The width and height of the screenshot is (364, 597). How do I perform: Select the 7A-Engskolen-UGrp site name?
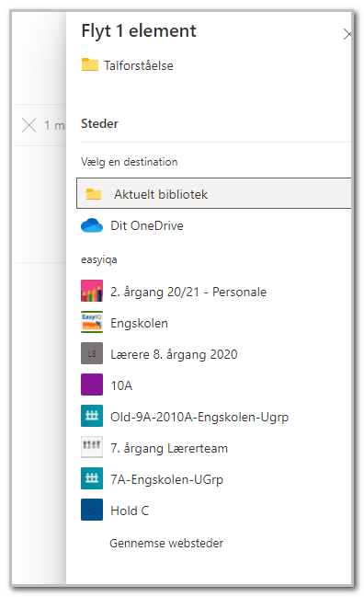(166, 479)
